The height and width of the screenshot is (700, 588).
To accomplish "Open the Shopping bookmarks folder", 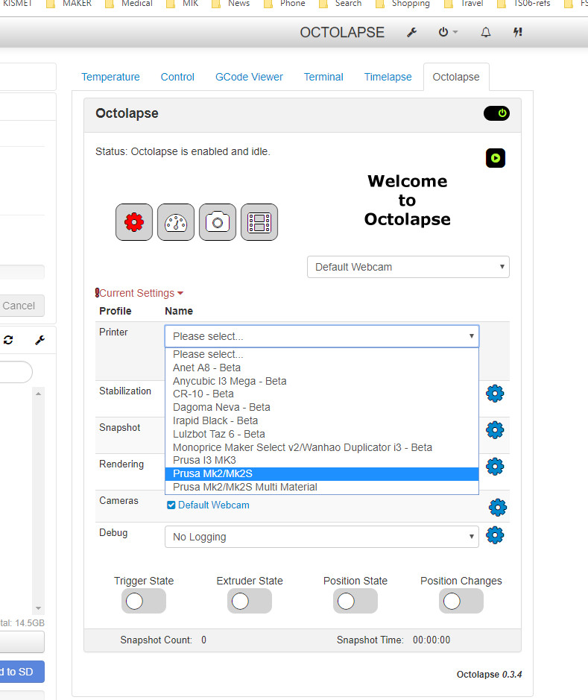I will [402, 4].
